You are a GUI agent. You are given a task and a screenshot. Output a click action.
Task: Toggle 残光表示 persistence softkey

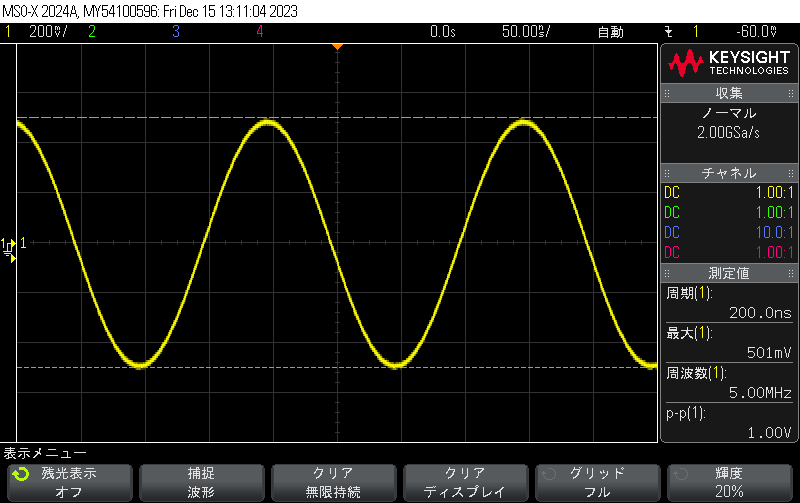pos(69,482)
